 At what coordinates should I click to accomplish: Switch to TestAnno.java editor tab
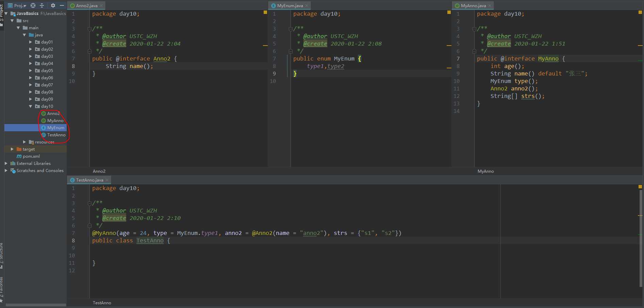coord(89,180)
